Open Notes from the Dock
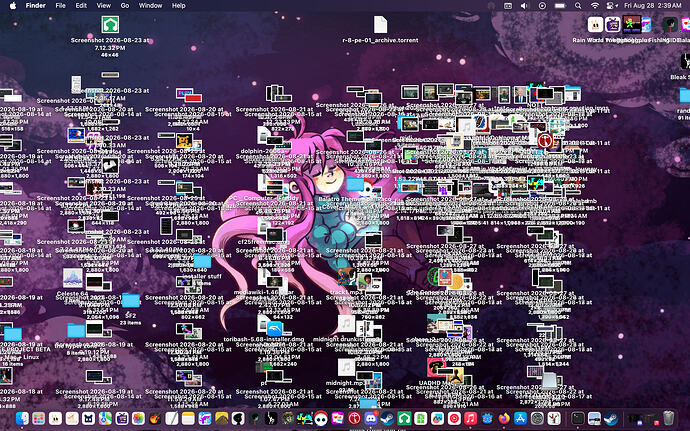The height and width of the screenshot is (431, 690). click(188, 418)
